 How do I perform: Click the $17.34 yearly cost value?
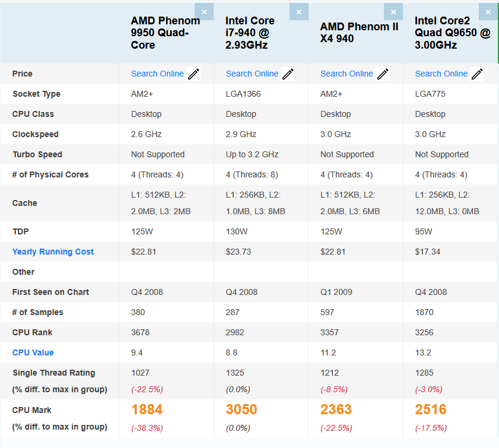pos(427,252)
